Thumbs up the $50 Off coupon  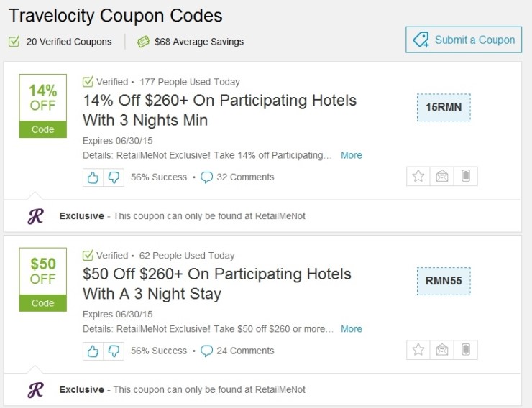coord(93,351)
